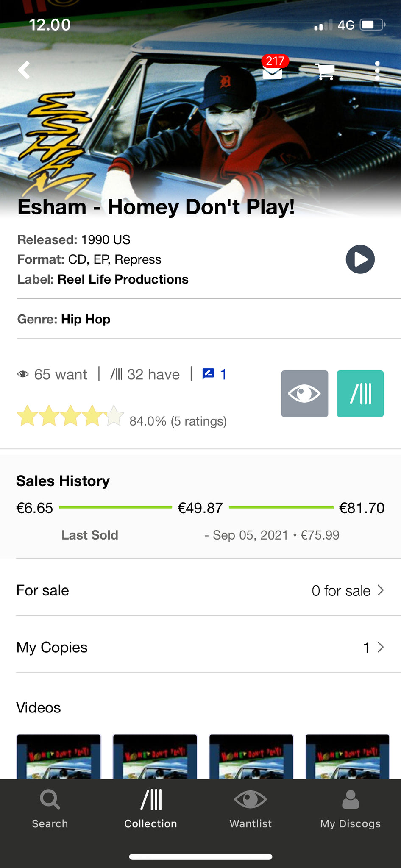
Task: Open the last video thumbnail
Action: tap(347, 757)
